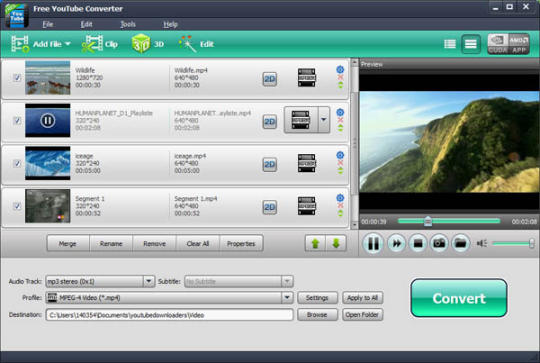Take a snapshot with camera icon
Screen dimensions: 540x363
point(439,243)
